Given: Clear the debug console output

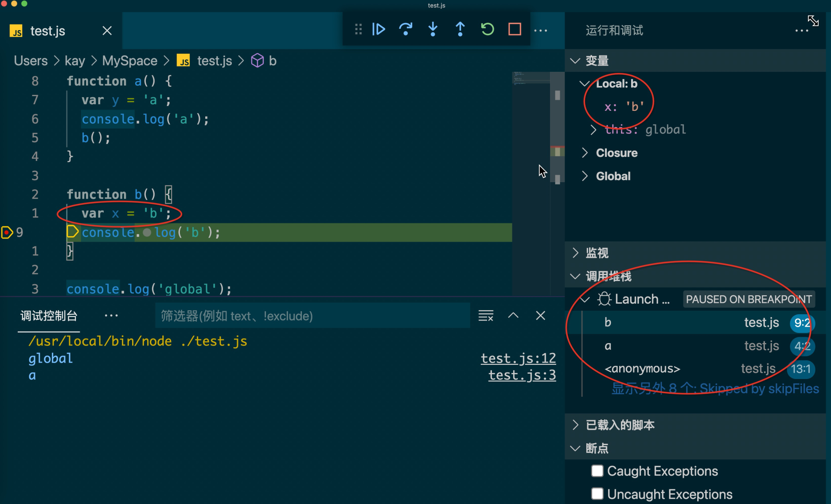Looking at the screenshot, I should (486, 316).
